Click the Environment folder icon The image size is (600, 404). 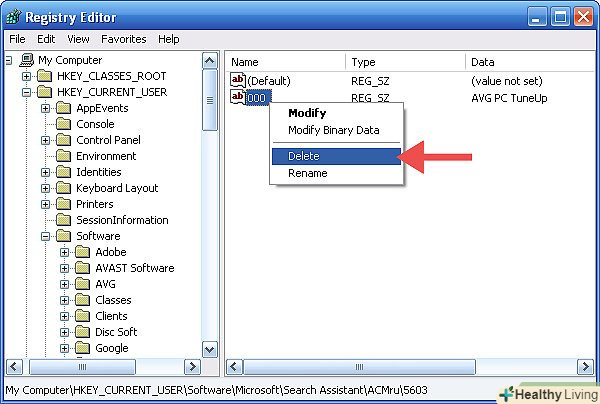click(x=64, y=156)
